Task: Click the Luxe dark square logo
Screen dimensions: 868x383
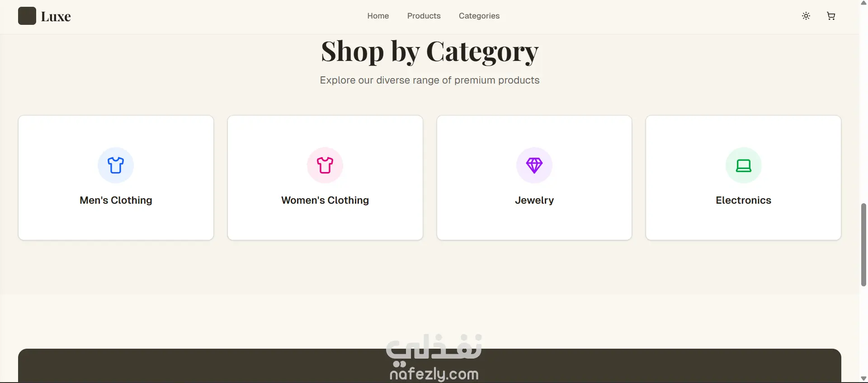Action: [x=27, y=16]
